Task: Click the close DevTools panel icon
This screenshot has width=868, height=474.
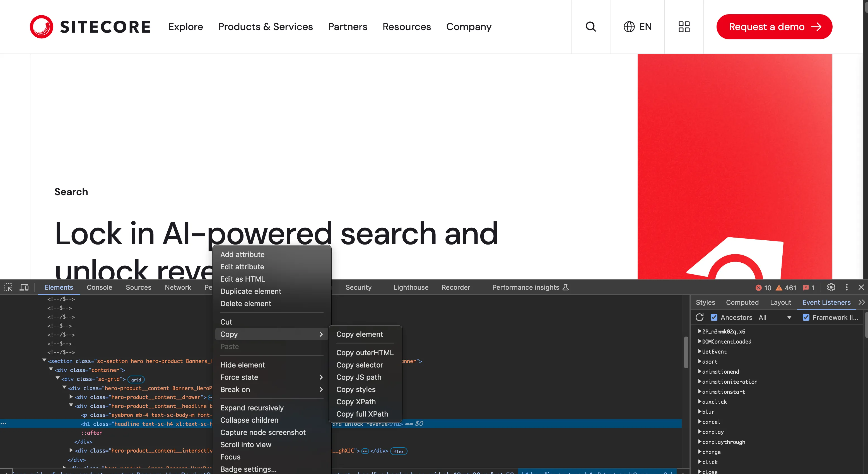Action: pos(861,287)
